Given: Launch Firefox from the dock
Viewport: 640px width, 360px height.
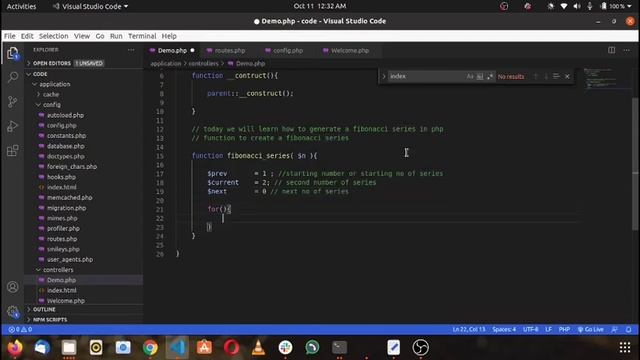Looking at the screenshot, I should pyautogui.click(x=15, y=348).
